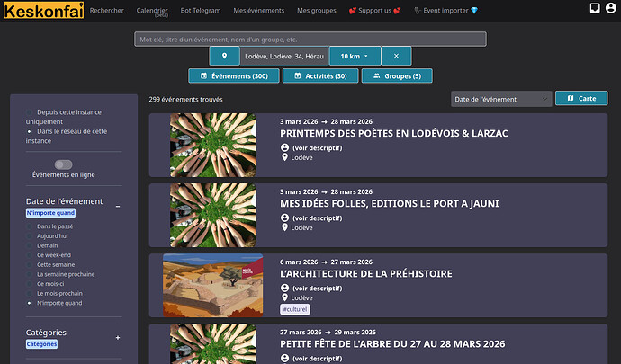
Task: Open 'L'ARCHITECTURE DE LA PRÉHISTOIRE' event
Action: (x=366, y=273)
